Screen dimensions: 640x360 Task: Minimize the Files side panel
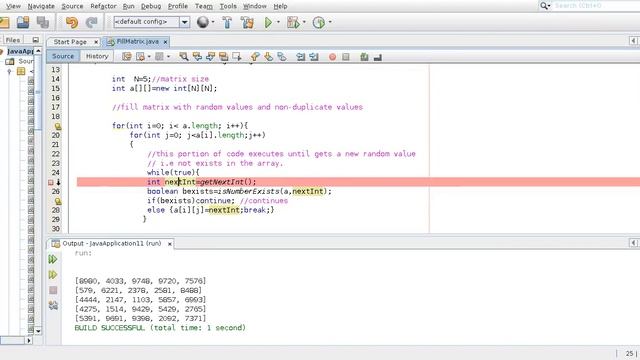36,40
